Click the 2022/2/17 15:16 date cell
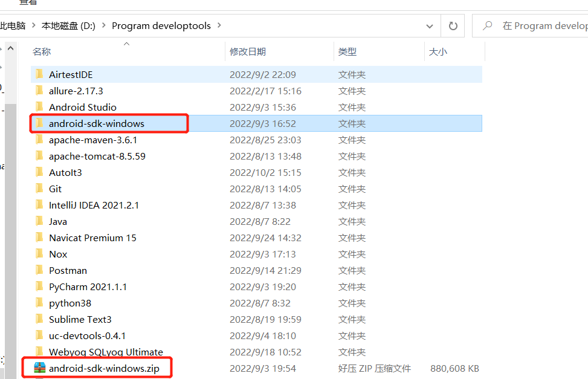The image size is (588, 379). (x=265, y=91)
